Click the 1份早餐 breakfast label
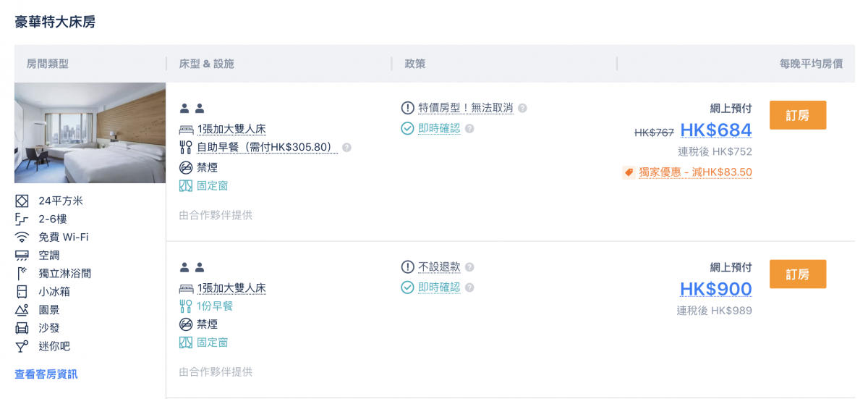The image size is (868, 399). 215,306
